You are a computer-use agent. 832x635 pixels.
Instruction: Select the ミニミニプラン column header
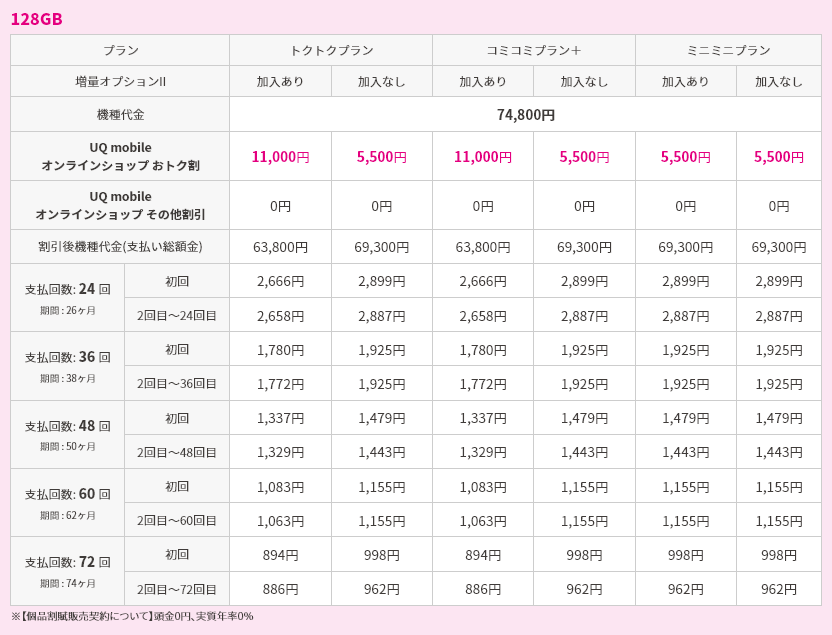click(x=728, y=50)
